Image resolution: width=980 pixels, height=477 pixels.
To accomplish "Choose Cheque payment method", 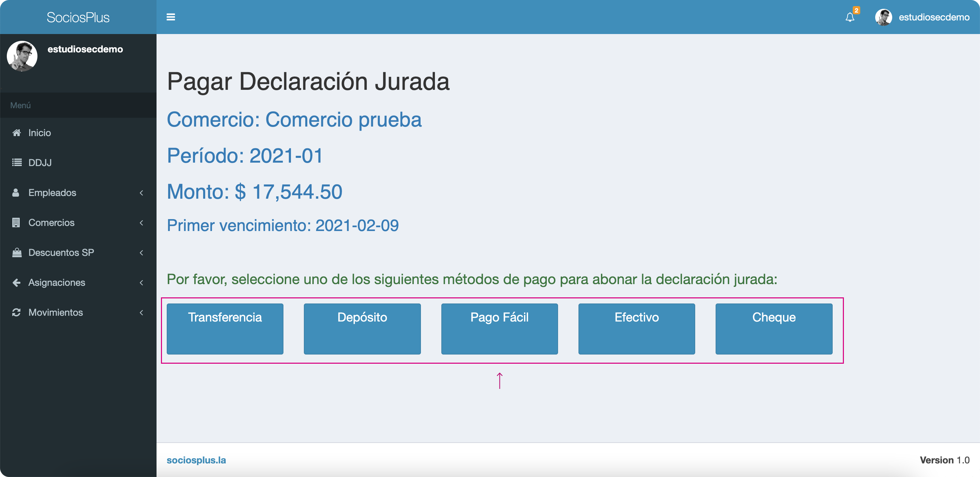I will tap(774, 329).
